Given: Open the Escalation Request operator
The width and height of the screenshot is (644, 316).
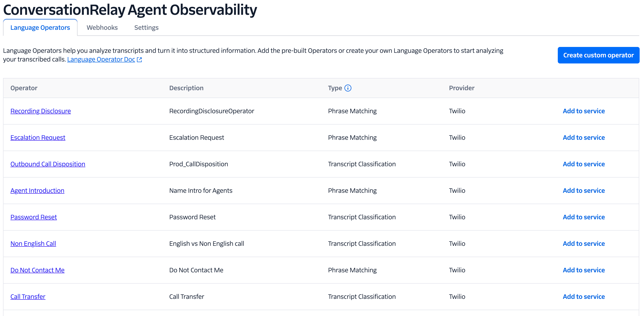Looking at the screenshot, I should click(x=38, y=137).
